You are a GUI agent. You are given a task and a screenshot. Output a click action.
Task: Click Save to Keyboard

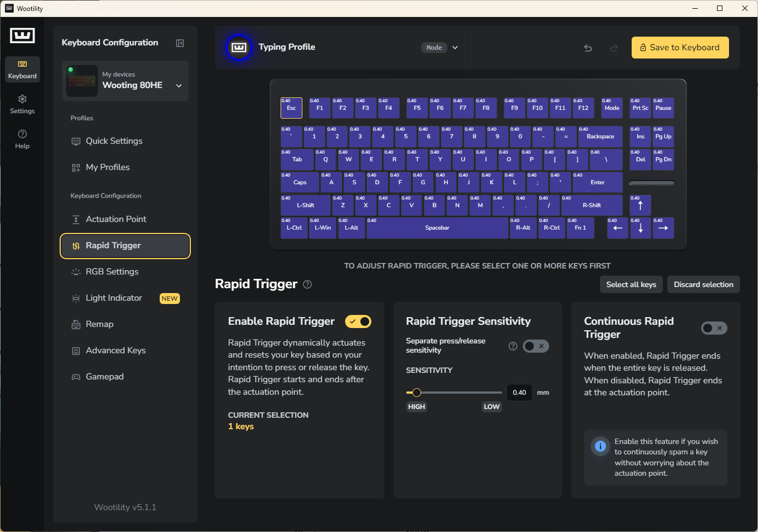[680, 48]
